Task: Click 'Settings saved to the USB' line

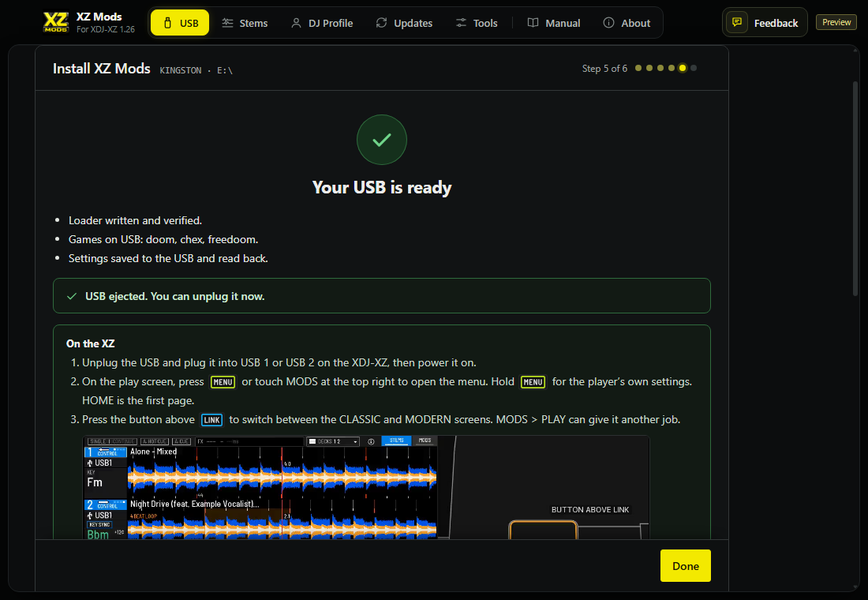Action: [x=168, y=258]
